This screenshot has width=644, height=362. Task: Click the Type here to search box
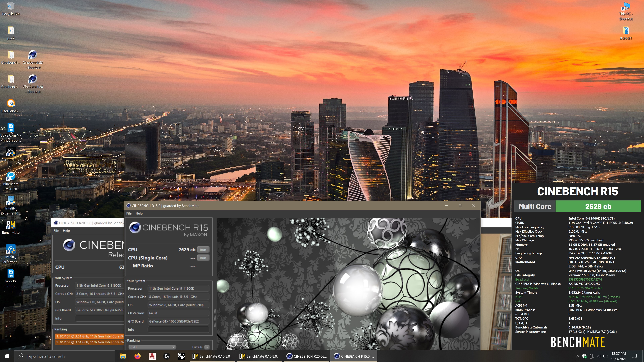(64, 356)
